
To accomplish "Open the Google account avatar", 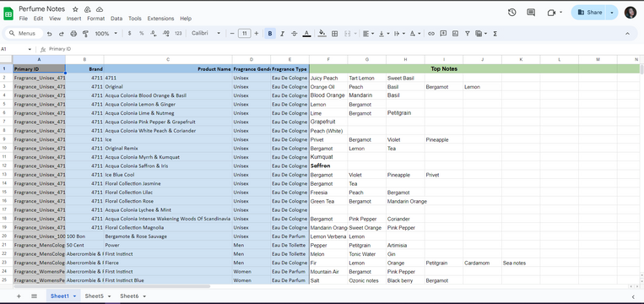I will [630, 13].
